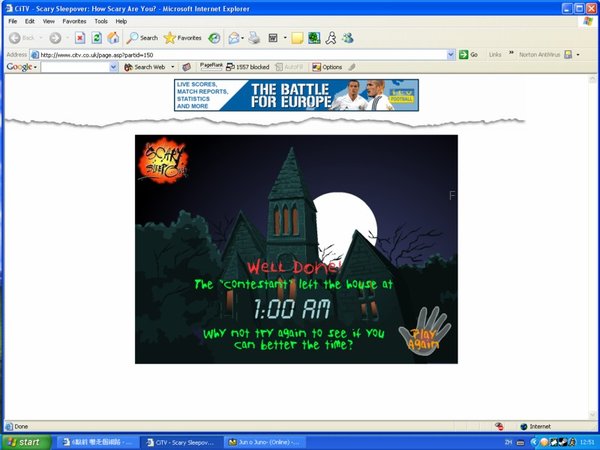This screenshot has width=600, height=450.
Task: Click the Stop loading icon
Action: pos(80,38)
